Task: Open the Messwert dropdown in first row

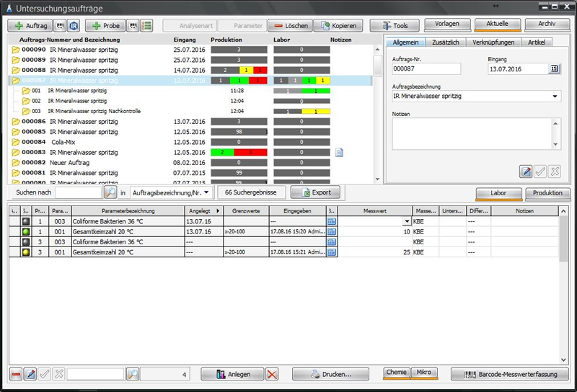Action: coord(406,221)
